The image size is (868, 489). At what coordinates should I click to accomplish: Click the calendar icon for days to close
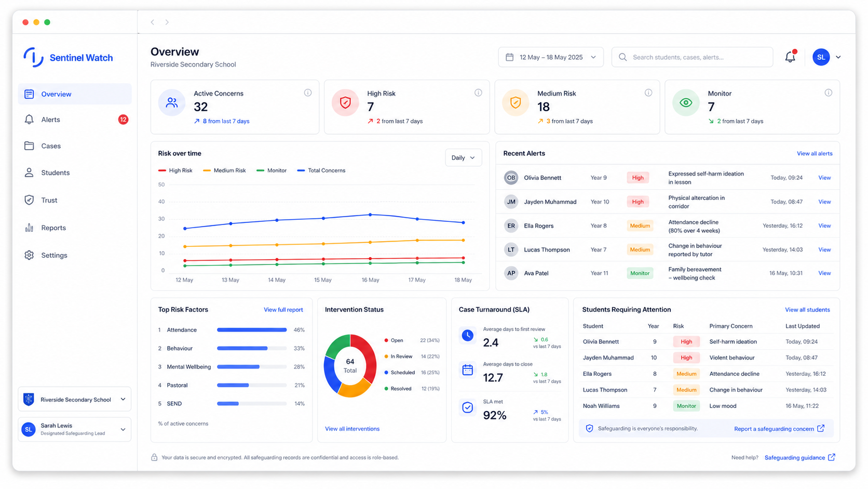pos(468,370)
